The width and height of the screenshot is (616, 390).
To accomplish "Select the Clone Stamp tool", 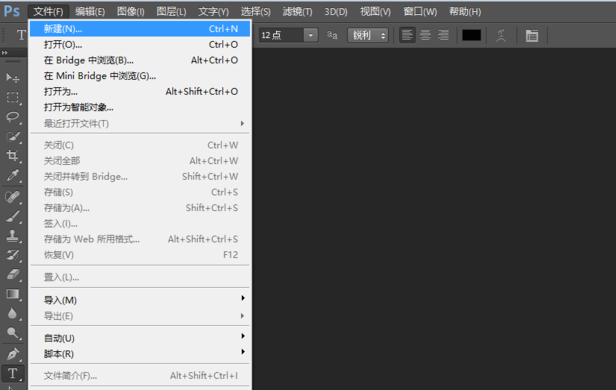I will [13, 236].
